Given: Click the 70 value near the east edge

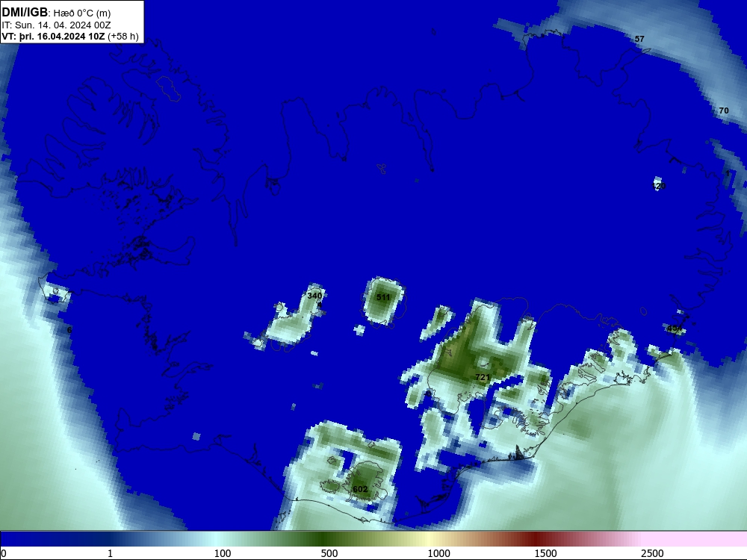Looking at the screenshot, I should (724, 111).
